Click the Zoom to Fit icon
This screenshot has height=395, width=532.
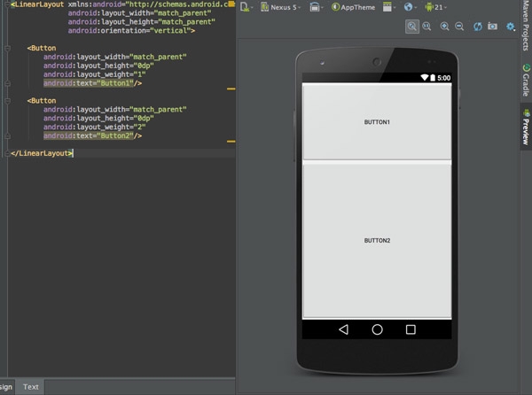(412, 27)
